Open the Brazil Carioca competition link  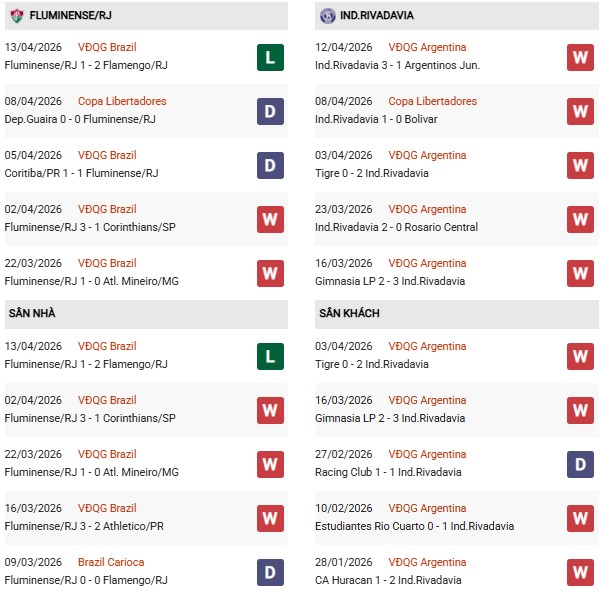tap(111, 562)
